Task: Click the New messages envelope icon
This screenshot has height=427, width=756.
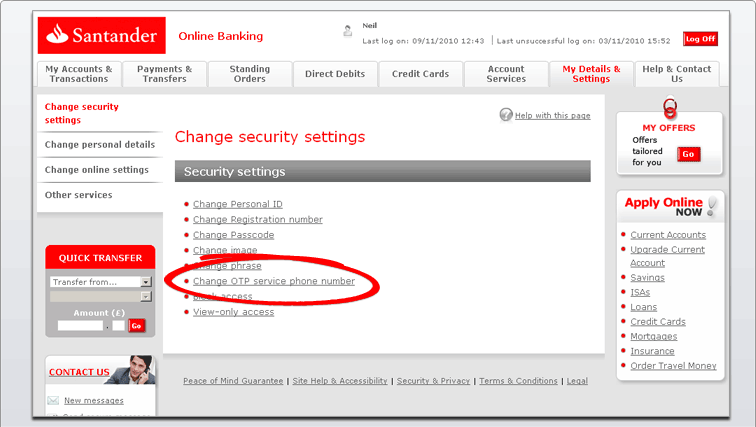Action: (53, 400)
